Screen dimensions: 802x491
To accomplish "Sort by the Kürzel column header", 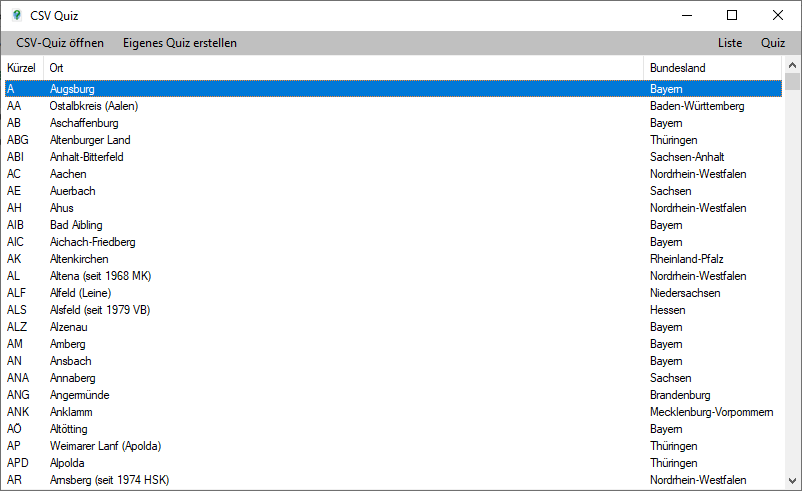I will tap(22, 67).
